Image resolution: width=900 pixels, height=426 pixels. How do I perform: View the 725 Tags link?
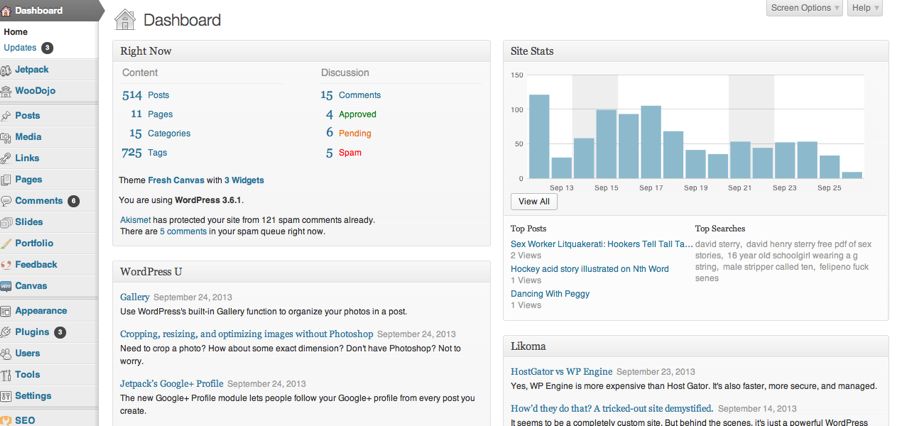(x=144, y=153)
